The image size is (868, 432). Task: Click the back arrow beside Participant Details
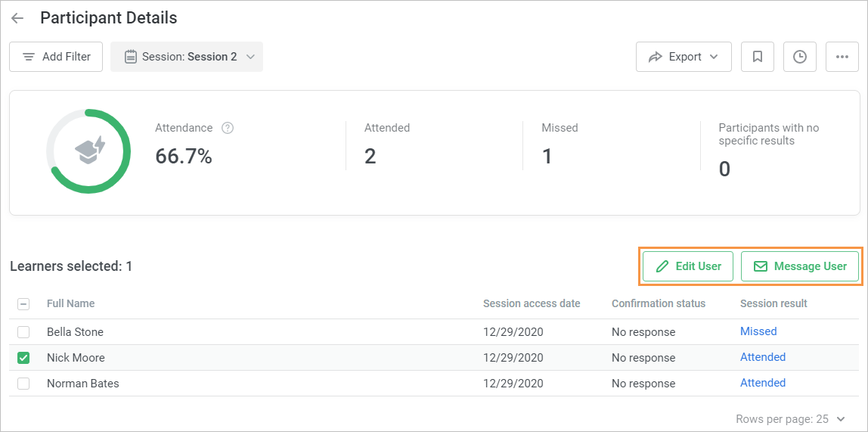17,18
